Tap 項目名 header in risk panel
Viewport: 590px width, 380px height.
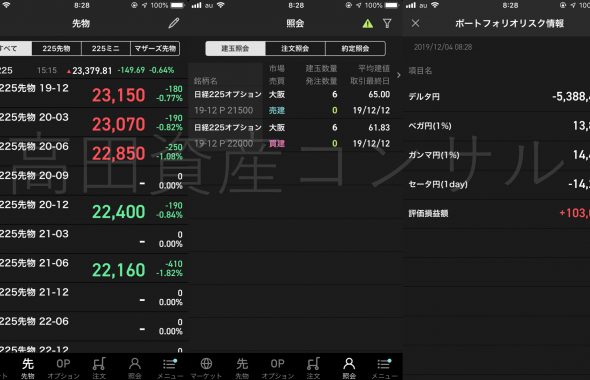[420, 71]
